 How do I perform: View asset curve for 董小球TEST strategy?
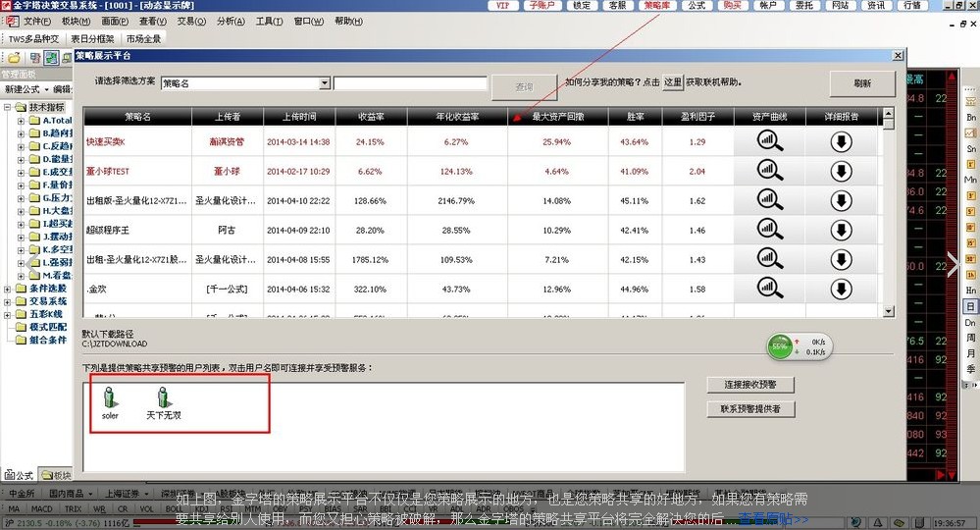coord(769,170)
